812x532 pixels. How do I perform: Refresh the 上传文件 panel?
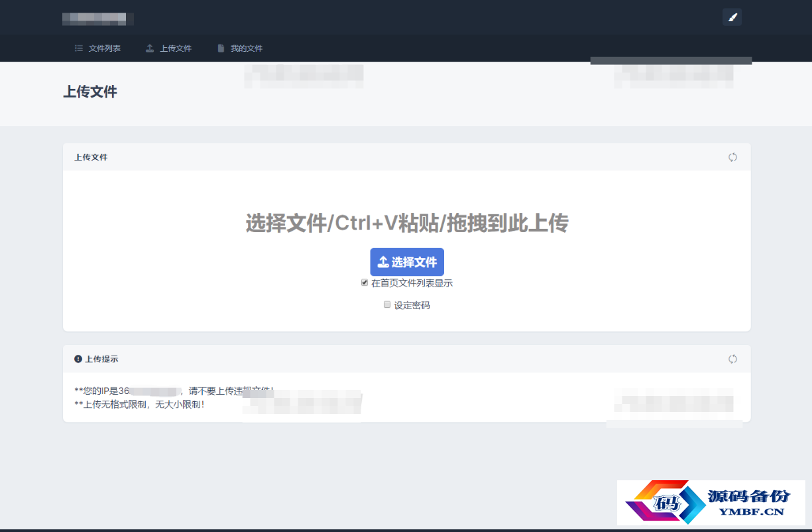coord(732,157)
